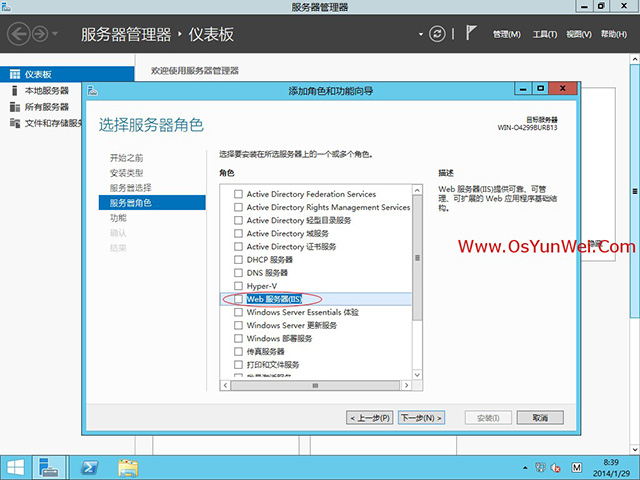Click the 上一步(P) previous button

[x=370, y=418]
